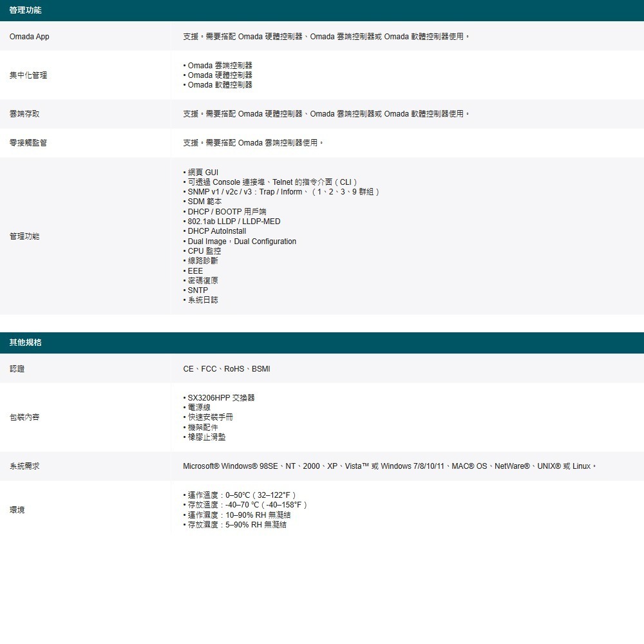
Task: Select the 線路診斷 bullet item
Action: coord(201,261)
